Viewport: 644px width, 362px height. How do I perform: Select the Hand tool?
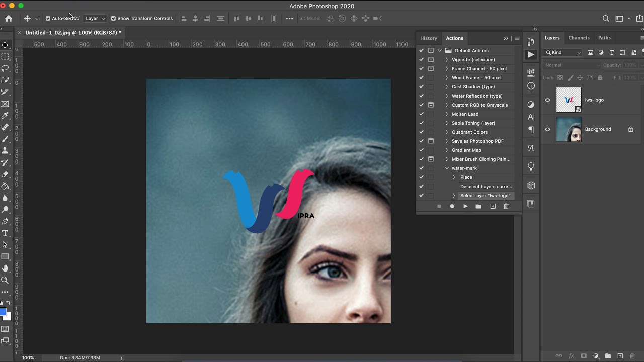tap(5, 268)
